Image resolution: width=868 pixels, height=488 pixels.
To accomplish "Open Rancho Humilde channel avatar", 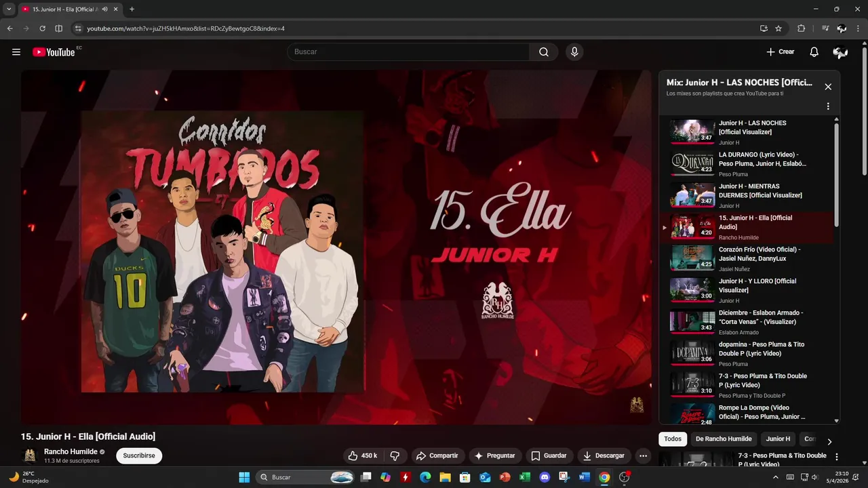I will (x=30, y=455).
